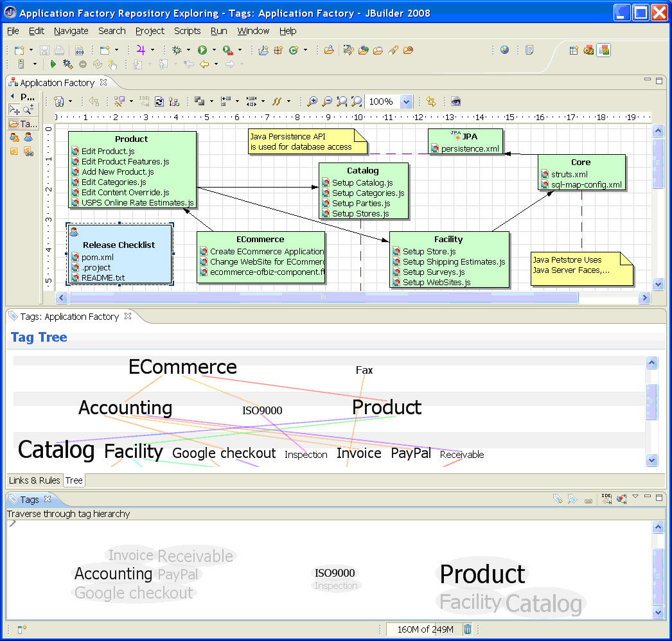Viewport: 672px width, 641px height.
Task: Click the document list icon near the globe
Action: (x=529, y=50)
